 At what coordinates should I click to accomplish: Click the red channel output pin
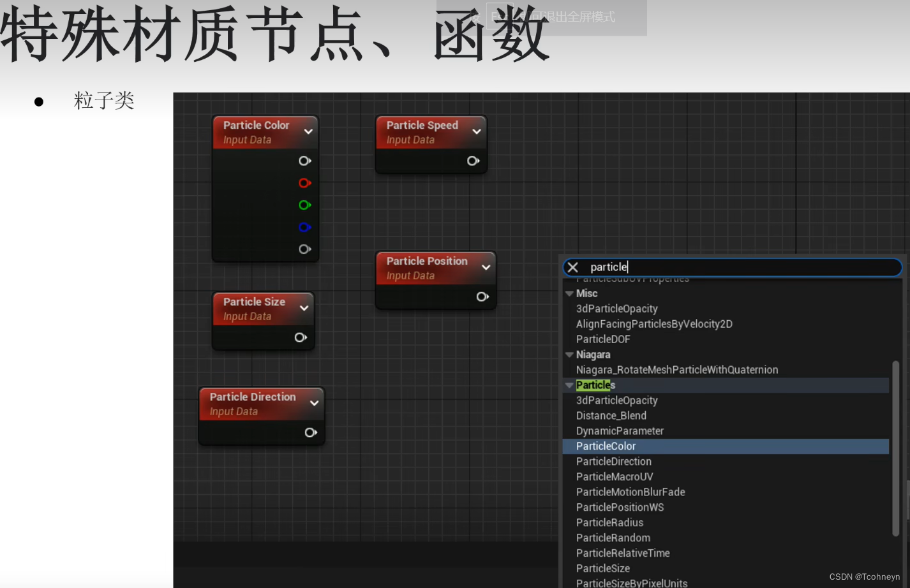tap(305, 183)
